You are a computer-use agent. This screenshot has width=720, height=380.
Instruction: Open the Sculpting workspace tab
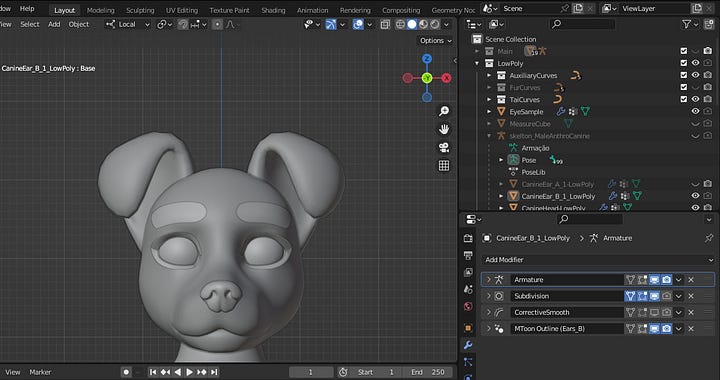(x=140, y=10)
